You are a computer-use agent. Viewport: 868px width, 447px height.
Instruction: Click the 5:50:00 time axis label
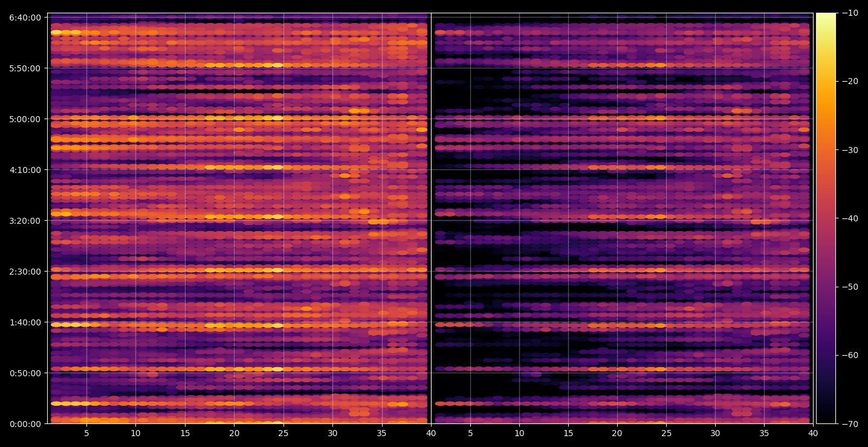[25, 68]
